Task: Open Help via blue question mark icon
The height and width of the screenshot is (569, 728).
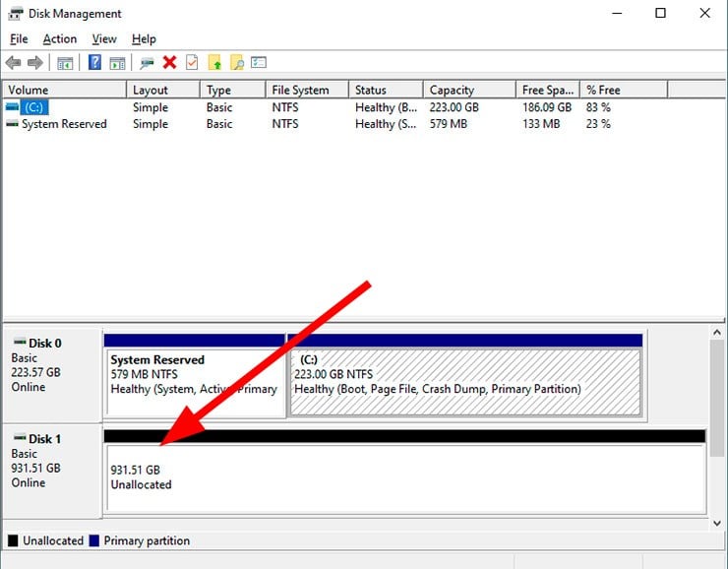Action: click(x=94, y=62)
